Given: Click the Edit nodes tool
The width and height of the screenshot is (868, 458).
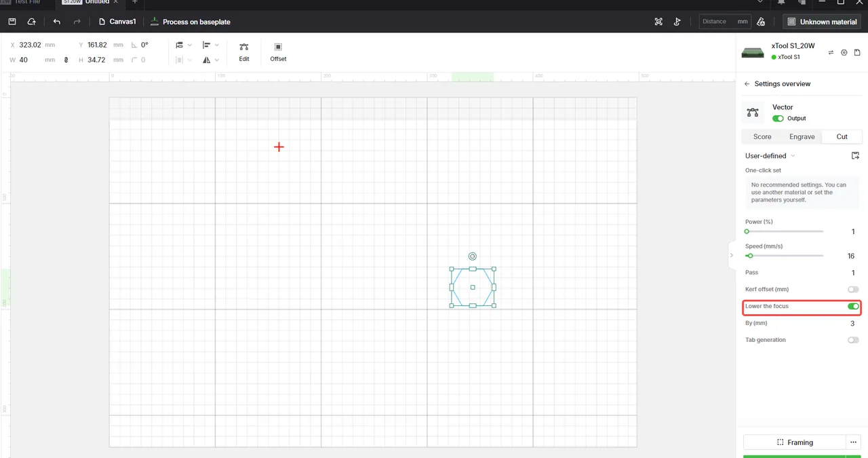Looking at the screenshot, I should 244,52.
